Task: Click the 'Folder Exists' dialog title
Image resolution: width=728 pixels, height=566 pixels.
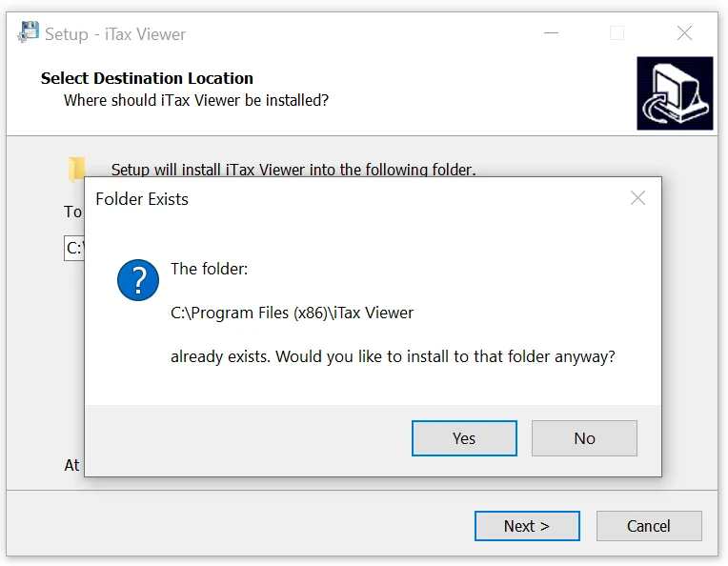Action: click(x=142, y=199)
